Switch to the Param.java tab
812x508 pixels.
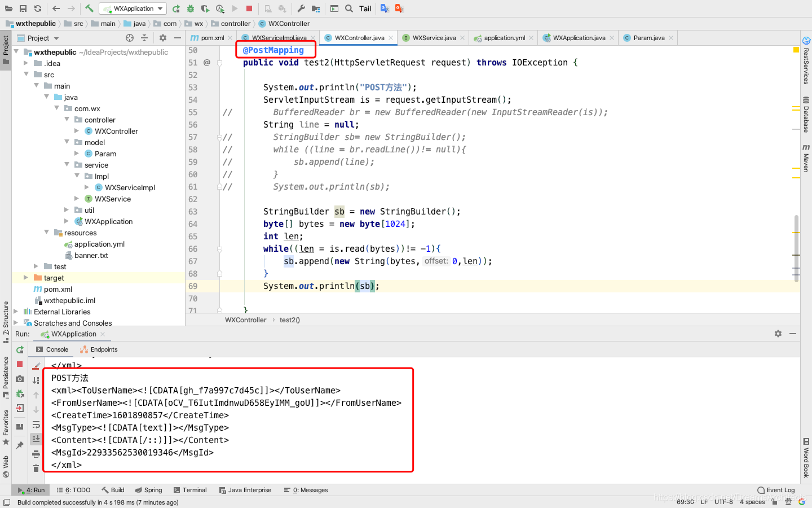[x=648, y=38]
